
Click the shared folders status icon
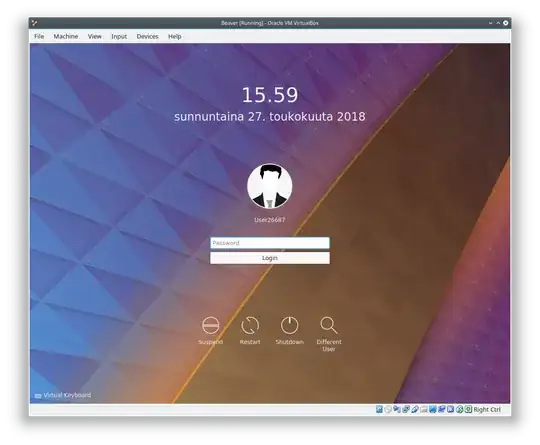[x=424, y=409]
